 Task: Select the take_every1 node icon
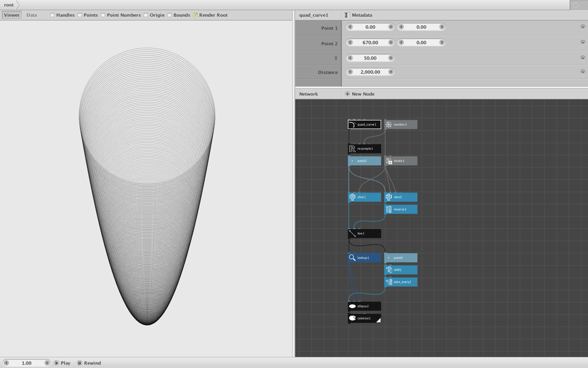389,281
